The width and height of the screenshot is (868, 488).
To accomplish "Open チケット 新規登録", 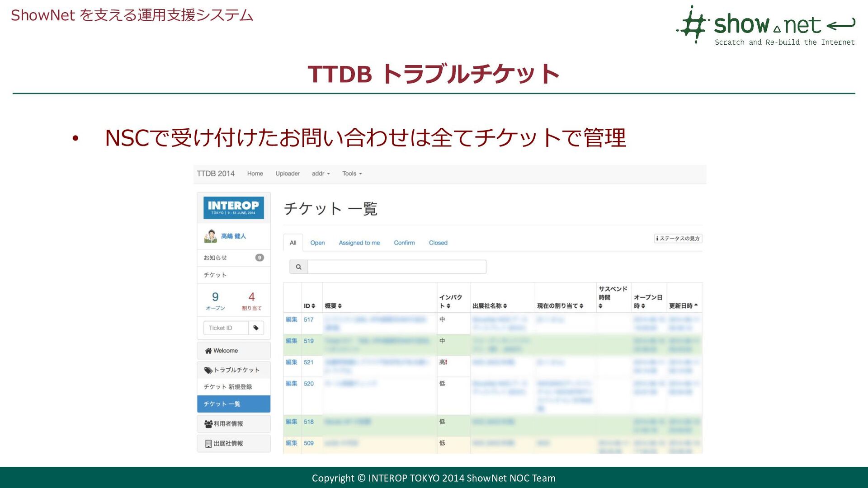I will pos(234,387).
